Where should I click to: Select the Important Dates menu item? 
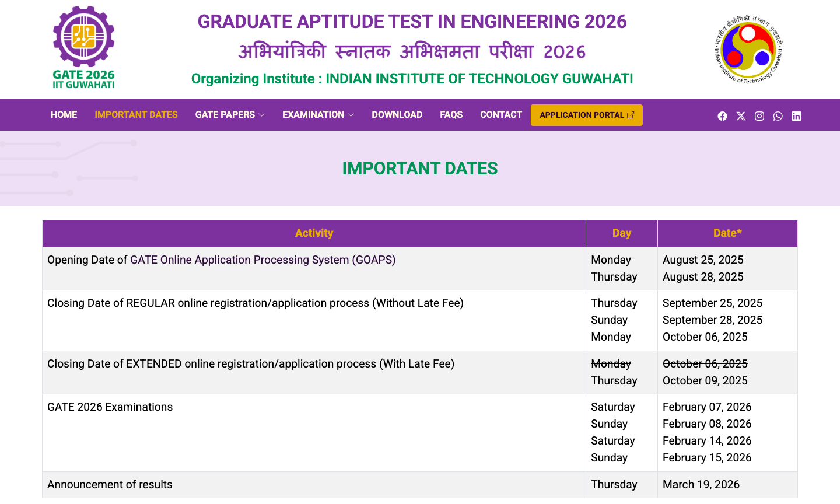pos(136,115)
